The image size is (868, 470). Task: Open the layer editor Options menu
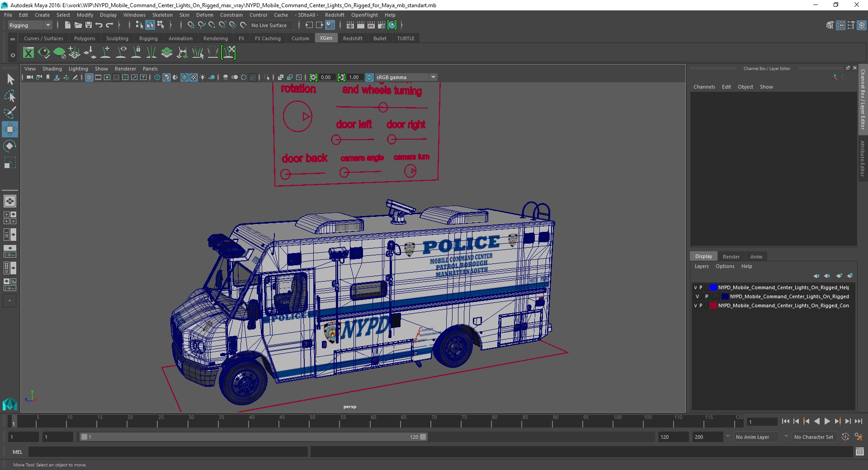tap(725, 266)
